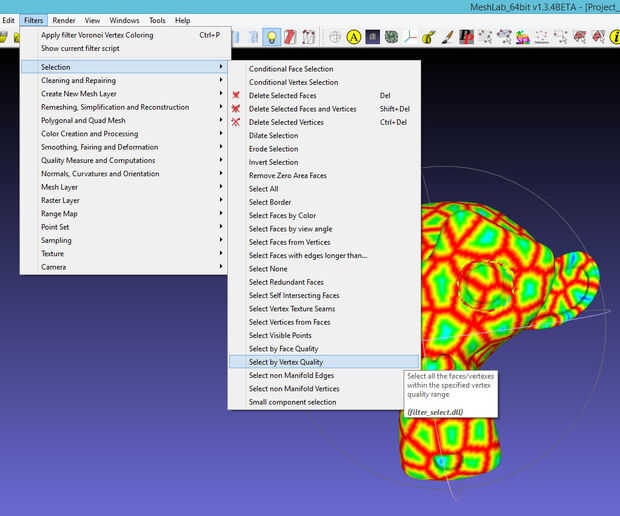Select the paintbrush tool icon
Screen dimensions: 620x516
point(448,37)
